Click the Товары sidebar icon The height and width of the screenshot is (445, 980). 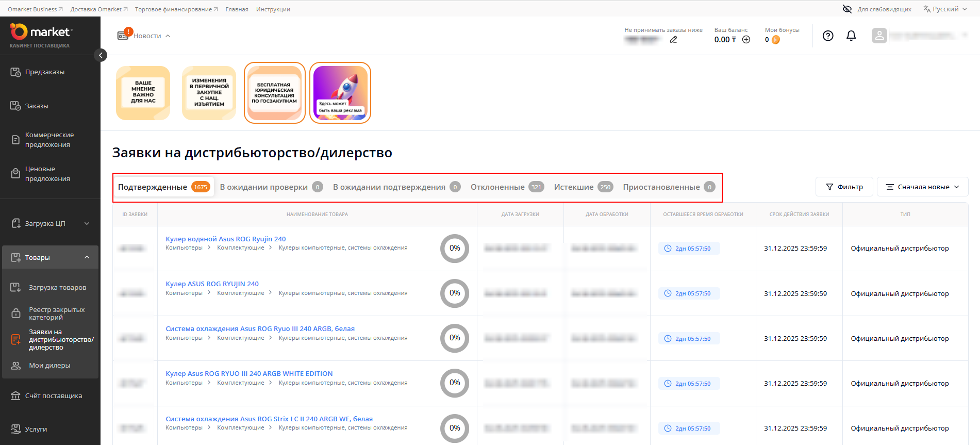15,257
